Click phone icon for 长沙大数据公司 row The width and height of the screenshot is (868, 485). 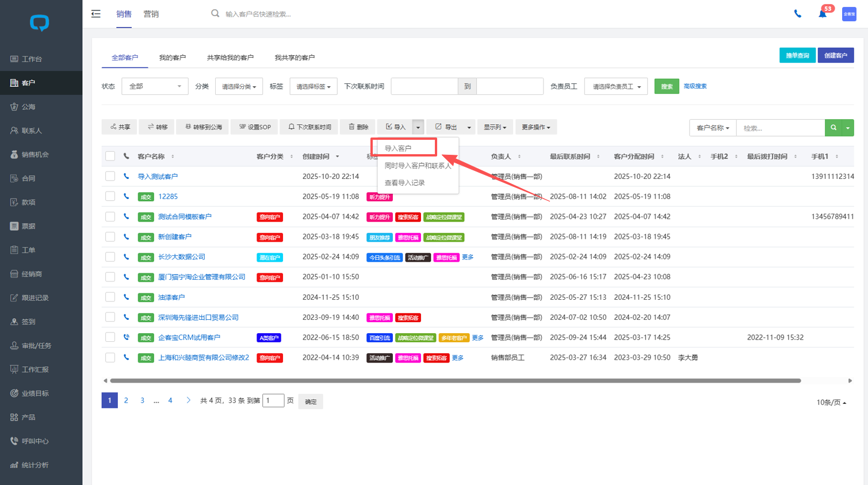[x=127, y=257]
